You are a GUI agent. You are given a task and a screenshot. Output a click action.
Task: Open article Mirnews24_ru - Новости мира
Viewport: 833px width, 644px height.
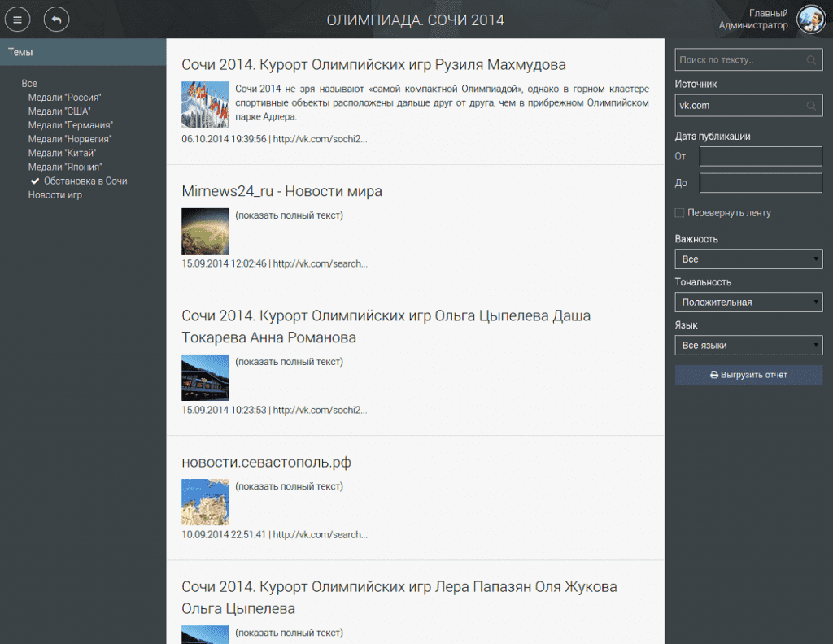click(281, 191)
